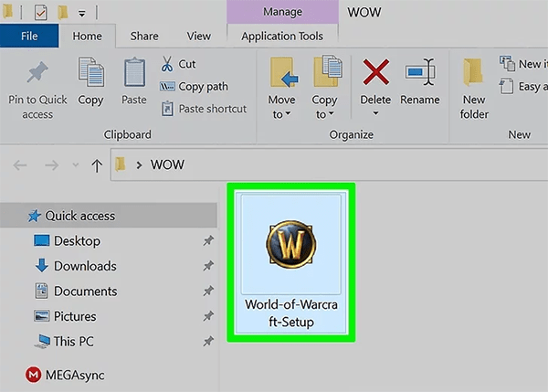Click the Pictures icon in sidebar
The height and width of the screenshot is (392, 548).
[x=42, y=316]
